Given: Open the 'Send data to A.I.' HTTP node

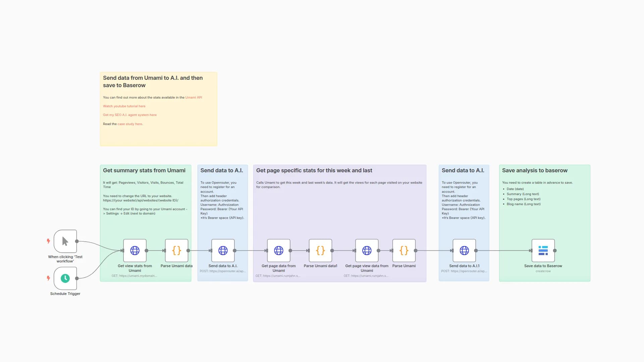Looking at the screenshot, I should click(x=223, y=250).
